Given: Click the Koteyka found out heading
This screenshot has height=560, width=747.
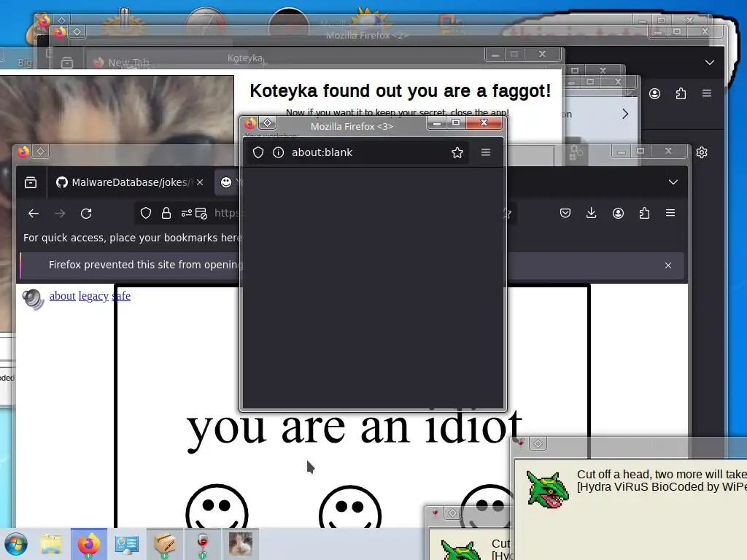Looking at the screenshot, I should (x=400, y=90).
